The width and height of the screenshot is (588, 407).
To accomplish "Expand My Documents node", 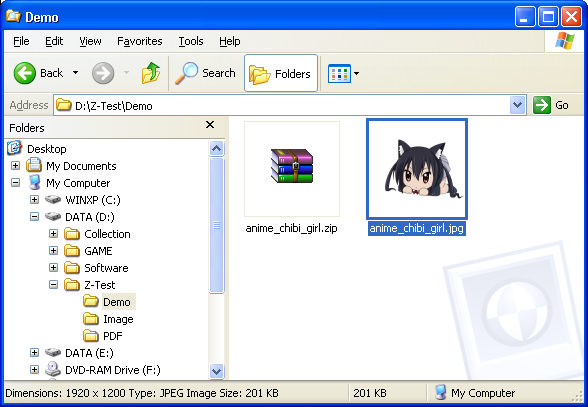I will (15, 165).
